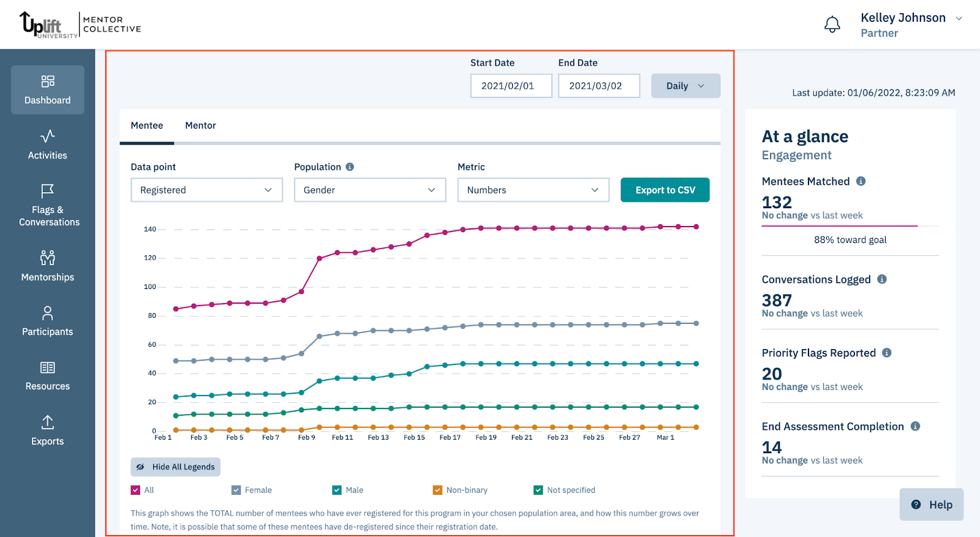980x537 pixels.
Task: Open Flags & Conversations section
Action: tap(48, 206)
